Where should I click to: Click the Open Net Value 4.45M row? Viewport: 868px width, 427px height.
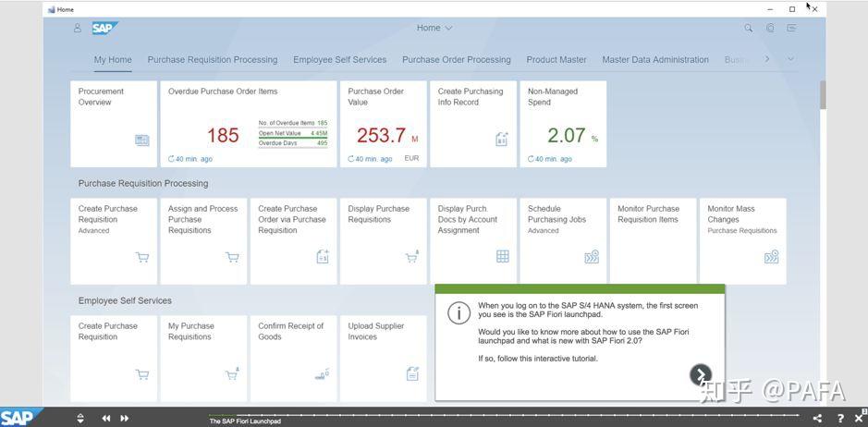(x=293, y=133)
